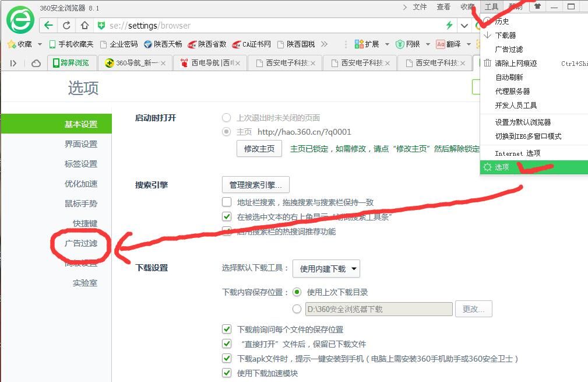The width and height of the screenshot is (588, 382).
Task: Toggle 使用下载加速模块 checkbox
Action: click(227, 373)
